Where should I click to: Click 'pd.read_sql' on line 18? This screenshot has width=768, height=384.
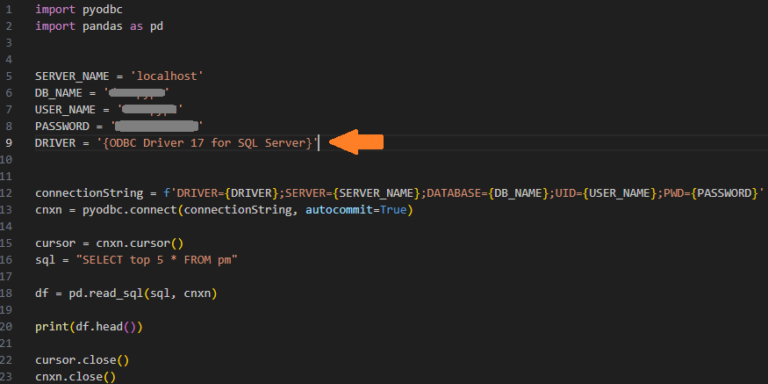[x=106, y=293]
